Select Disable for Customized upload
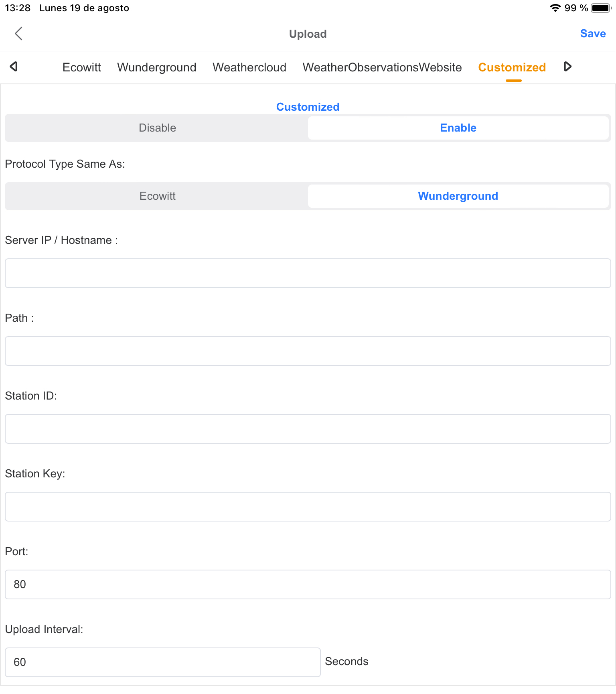Image resolution: width=616 pixels, height=694 pixels. [157, 128]
